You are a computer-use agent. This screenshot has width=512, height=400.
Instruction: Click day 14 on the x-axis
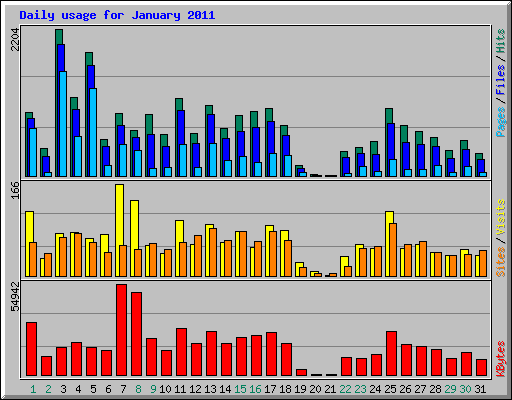225,389
